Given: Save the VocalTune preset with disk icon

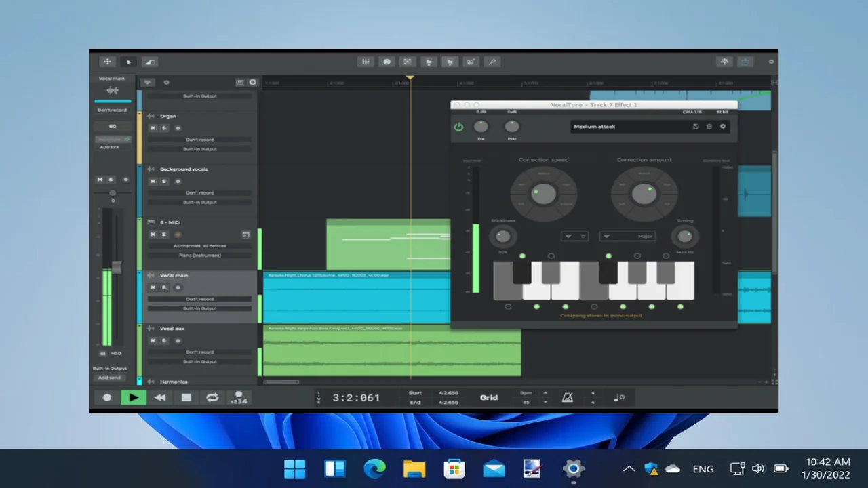Looking at the screenshot, I should (x=696, y=127).
